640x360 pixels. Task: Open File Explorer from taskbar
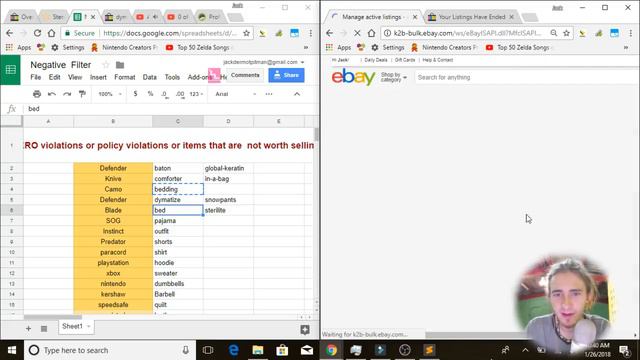(258, 350)
